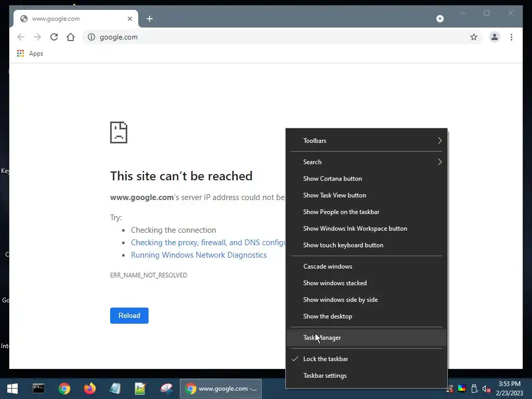Open Taskbar settings
Image resolution: width=532 pixels, height=399 pixels.
tap(366, 376)
